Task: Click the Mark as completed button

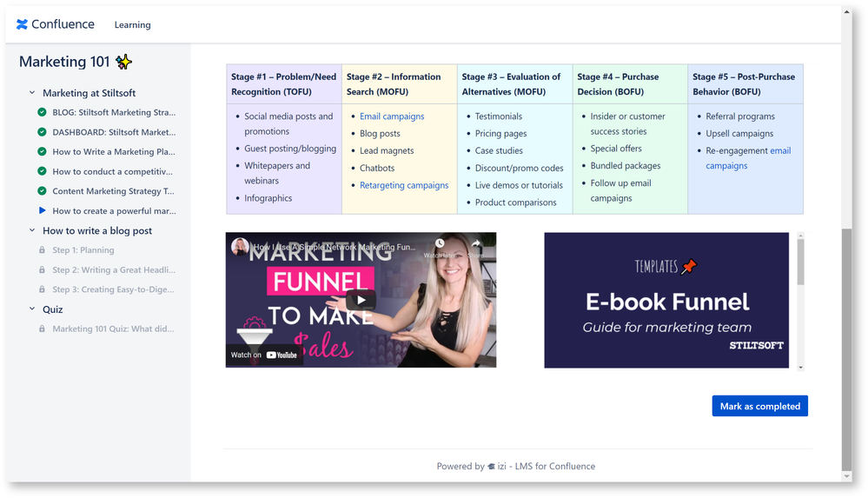Action: pyautogui.click(x=760, y=406)
